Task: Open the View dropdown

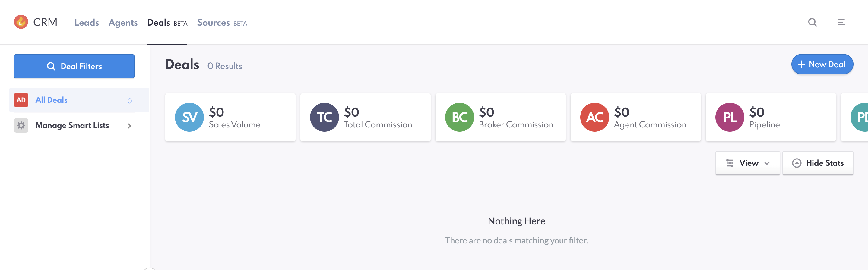Action: (748, 163)
